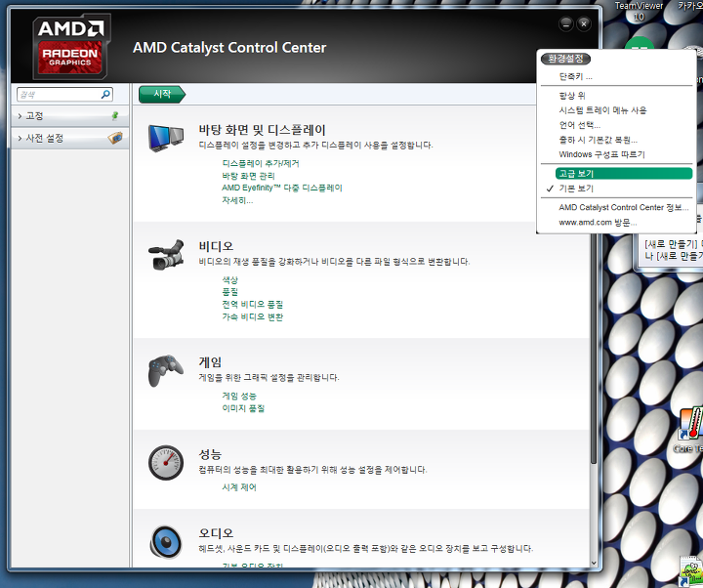Switch to 고급 보기 advanced view

tap(624, 174)
